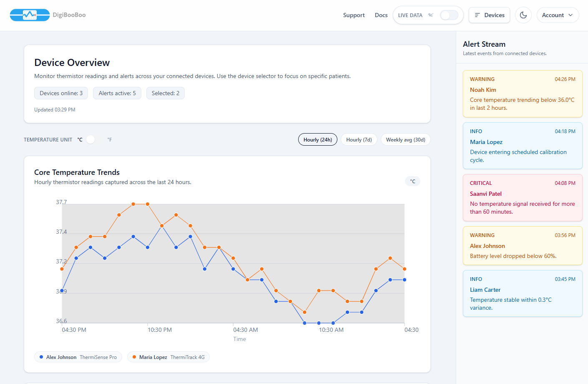Click the blue legend dot for Alex Johnson
This screenshot has height=384, width=588.
point(41,357)
